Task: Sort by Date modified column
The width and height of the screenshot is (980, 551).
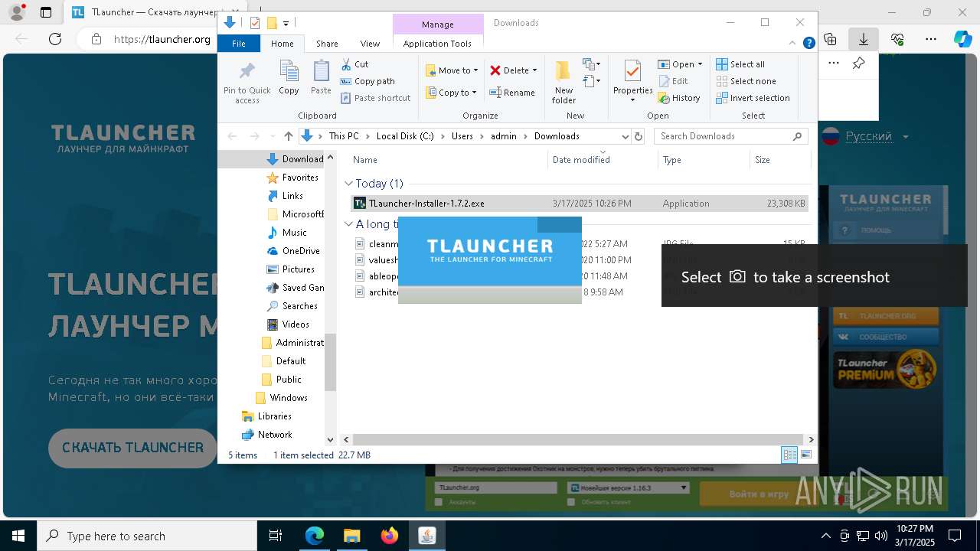Action: pos(603,160)
